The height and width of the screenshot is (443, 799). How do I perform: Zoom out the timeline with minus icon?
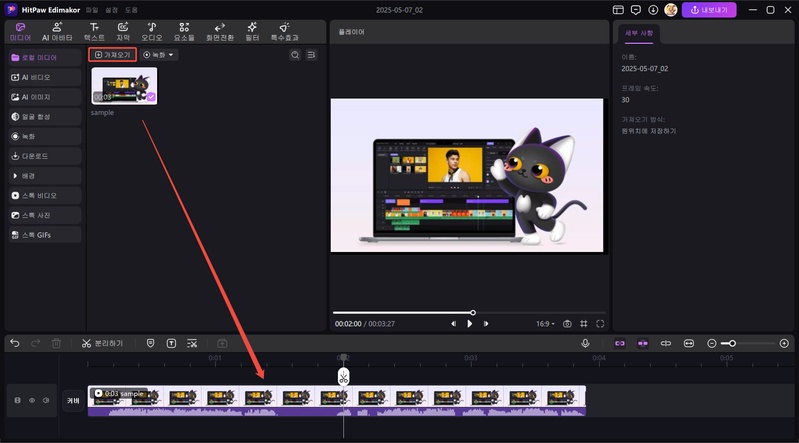click(712, 343)
